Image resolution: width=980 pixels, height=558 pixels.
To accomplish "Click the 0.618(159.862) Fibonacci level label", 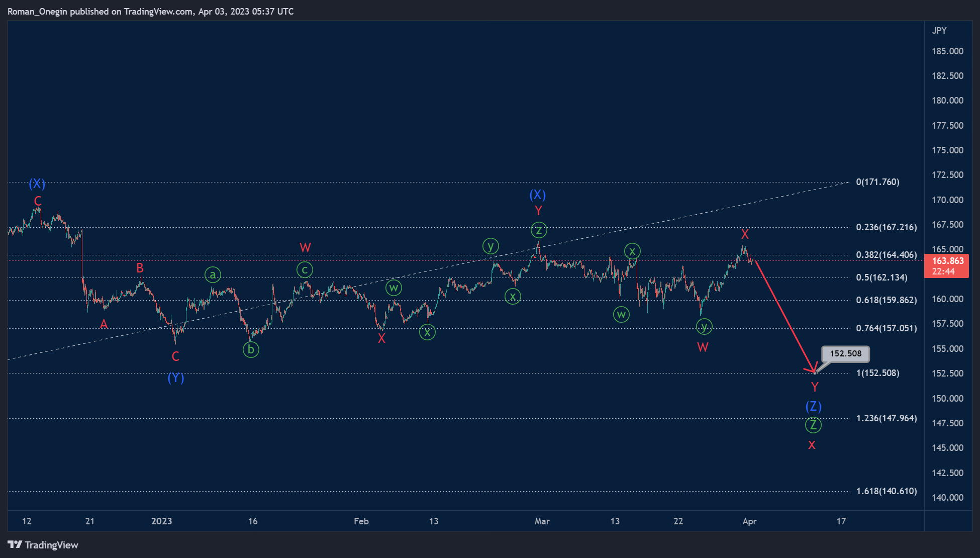I will (x=887, y=300).
